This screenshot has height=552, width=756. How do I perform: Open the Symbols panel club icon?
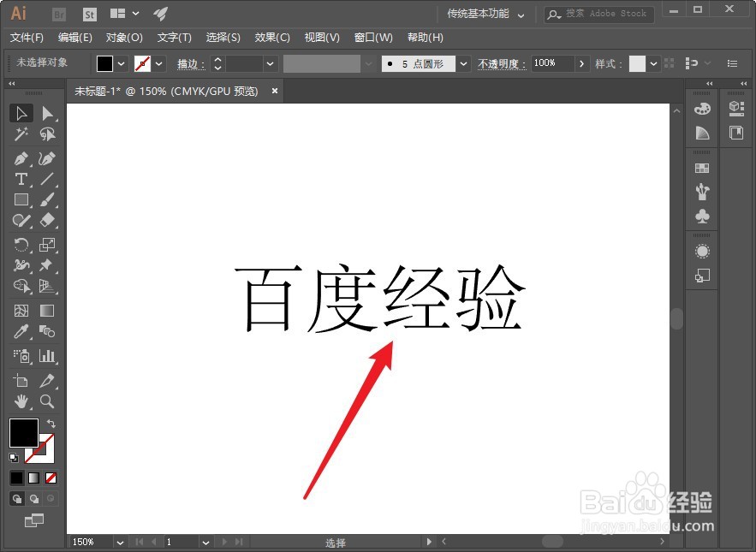coord(702,216)
